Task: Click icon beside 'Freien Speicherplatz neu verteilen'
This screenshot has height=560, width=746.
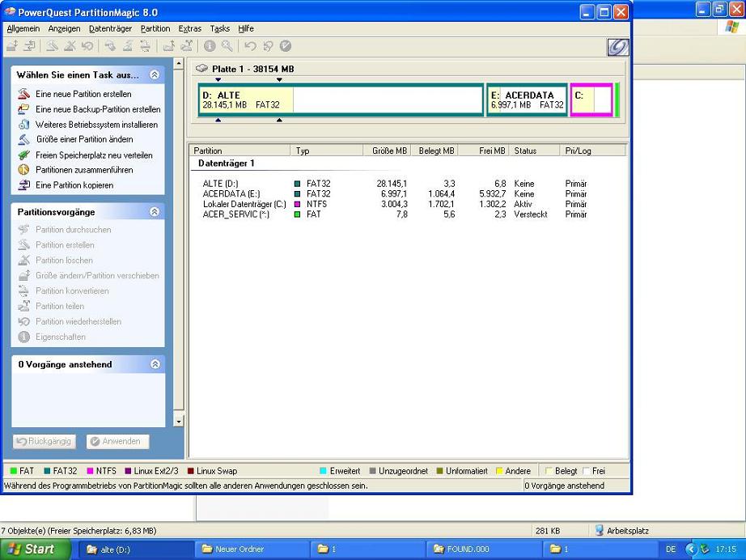Action: click(23, 155)
